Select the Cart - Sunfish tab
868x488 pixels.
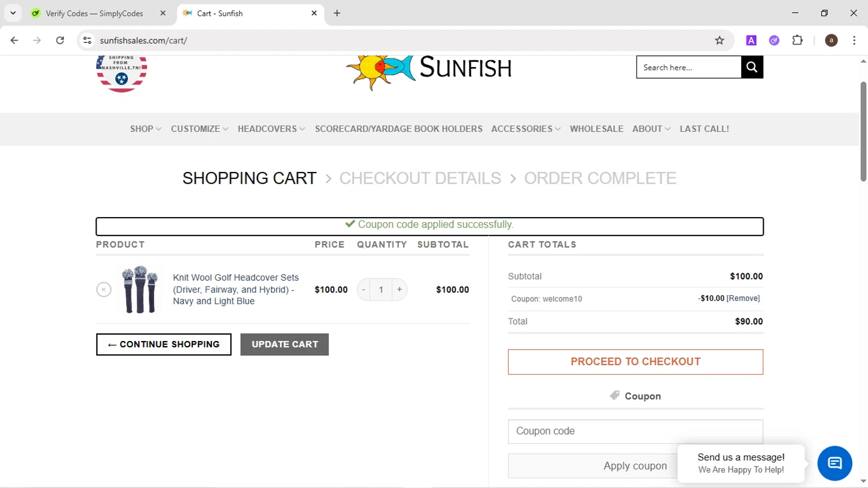point(249,13)
